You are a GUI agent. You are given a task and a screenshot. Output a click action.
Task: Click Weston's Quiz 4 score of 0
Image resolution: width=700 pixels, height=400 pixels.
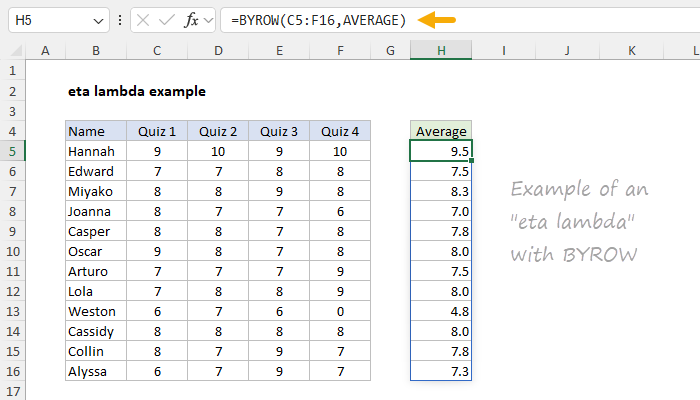coord(340,311)
